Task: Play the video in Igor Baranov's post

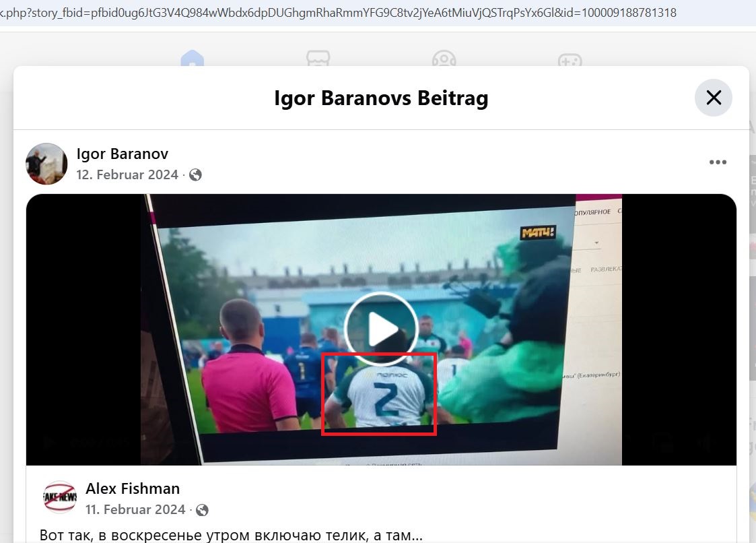Action: pos(381,329)
